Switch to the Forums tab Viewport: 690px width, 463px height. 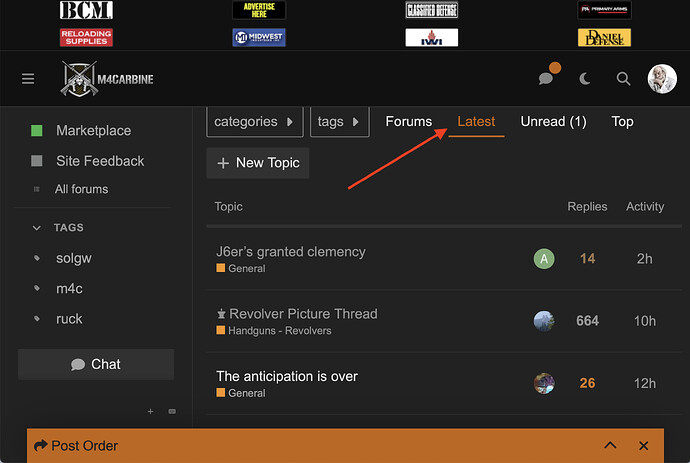pos(409,121)
